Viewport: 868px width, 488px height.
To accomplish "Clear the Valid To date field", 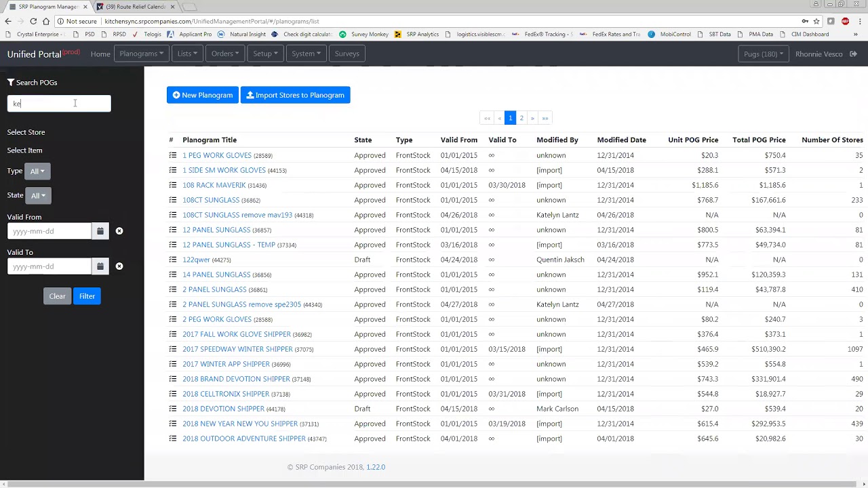I will (119, 266).
